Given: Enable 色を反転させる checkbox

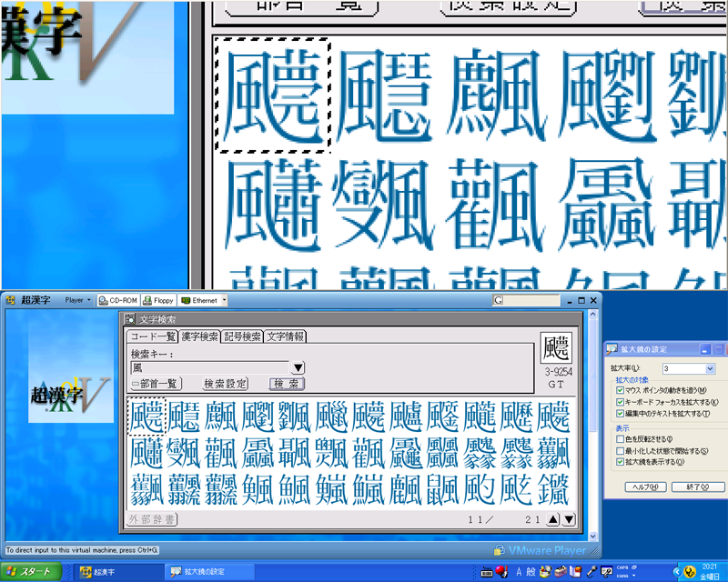Looking at the screenshot, I should tap(620, 438).
